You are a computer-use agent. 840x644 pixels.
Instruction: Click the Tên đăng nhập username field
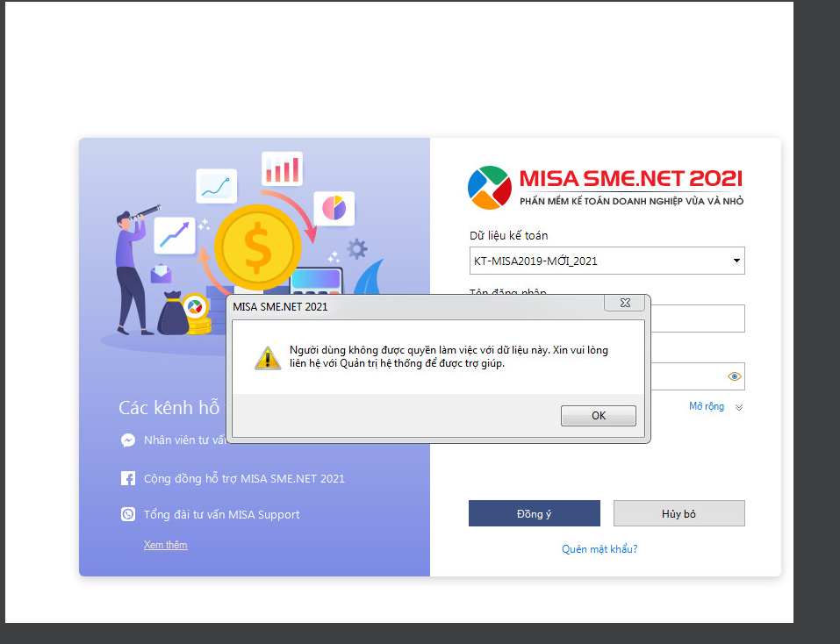pos(698,318)
